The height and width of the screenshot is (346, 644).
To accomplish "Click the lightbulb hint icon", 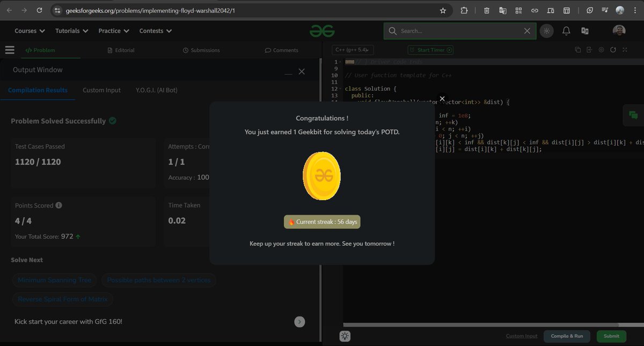I will pos(345,336).
